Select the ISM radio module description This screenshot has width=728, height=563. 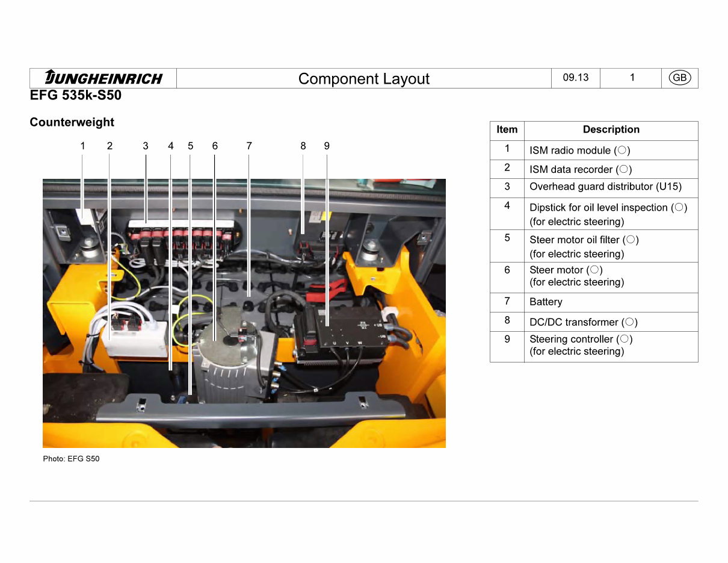[580, 151]
